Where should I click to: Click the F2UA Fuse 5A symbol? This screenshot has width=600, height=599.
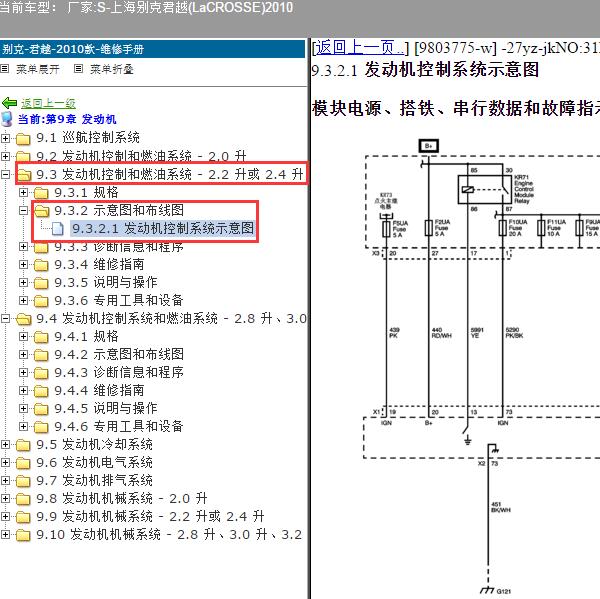[x=429, y=228]
